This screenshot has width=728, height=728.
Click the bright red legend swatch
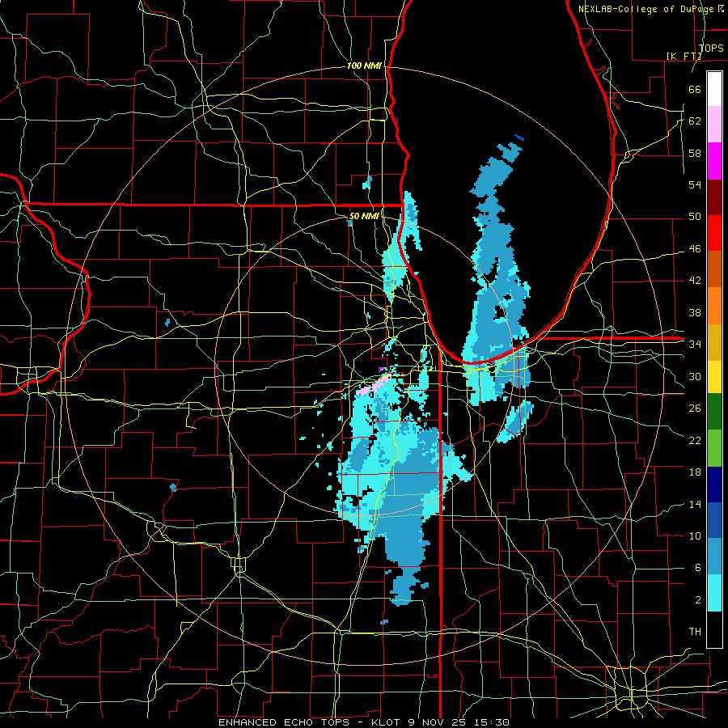(x=714, y=233)
